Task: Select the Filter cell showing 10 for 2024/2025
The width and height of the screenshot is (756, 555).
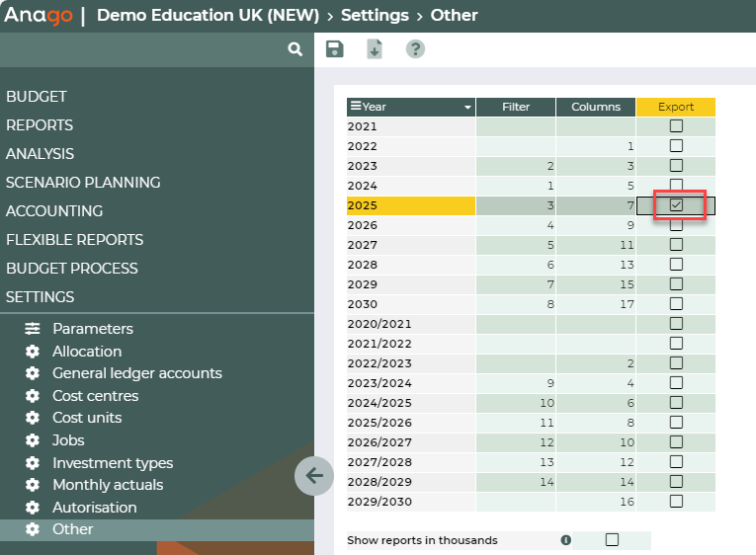Action: (x=516, y=403)
